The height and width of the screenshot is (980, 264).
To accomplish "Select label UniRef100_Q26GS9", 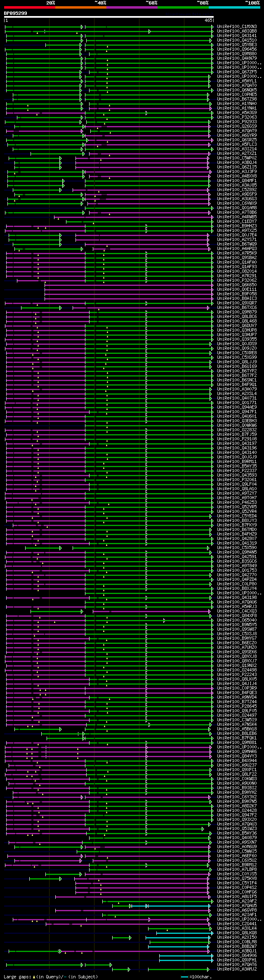I will (x=237, y=126).
